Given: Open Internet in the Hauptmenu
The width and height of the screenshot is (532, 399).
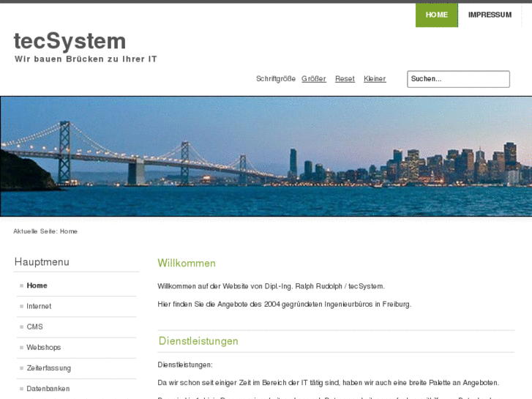Looking at the screenshot, I should coord(39,306).
